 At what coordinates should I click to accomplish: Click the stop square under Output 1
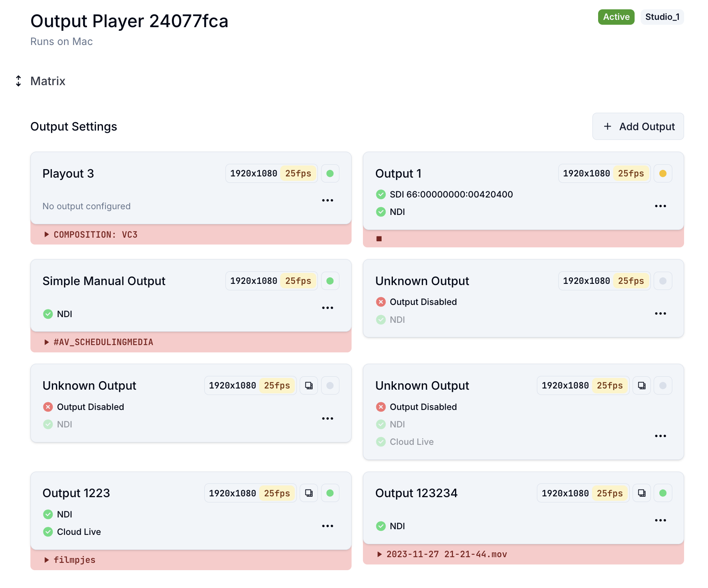pos(379,239)
